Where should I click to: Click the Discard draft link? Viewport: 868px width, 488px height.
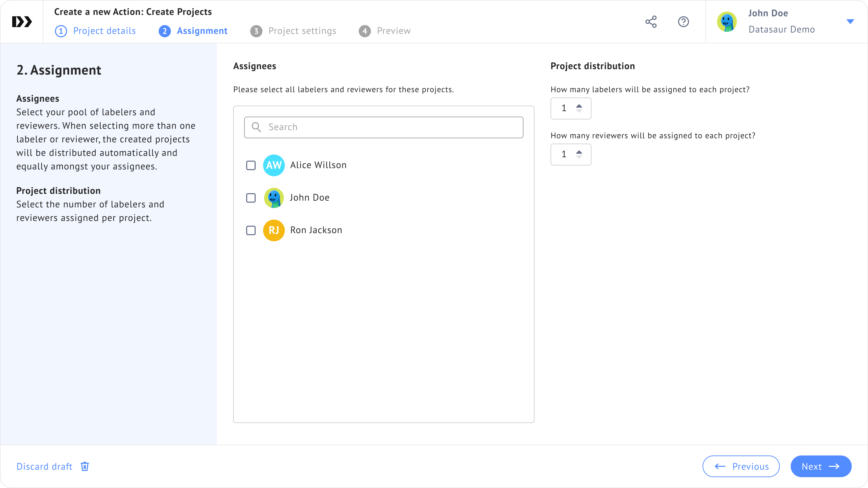pyautogui.click(x=45, y=466)
